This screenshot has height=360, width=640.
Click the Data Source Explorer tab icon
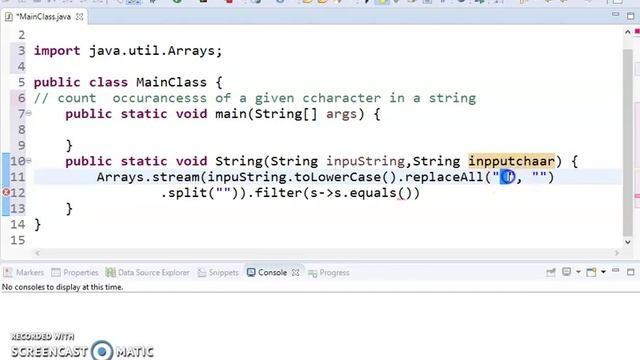click(x=111, y=272)
